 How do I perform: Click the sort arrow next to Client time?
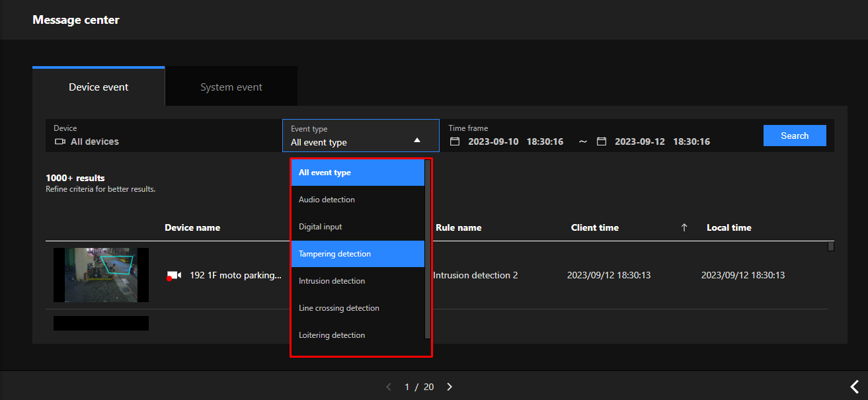684,227
